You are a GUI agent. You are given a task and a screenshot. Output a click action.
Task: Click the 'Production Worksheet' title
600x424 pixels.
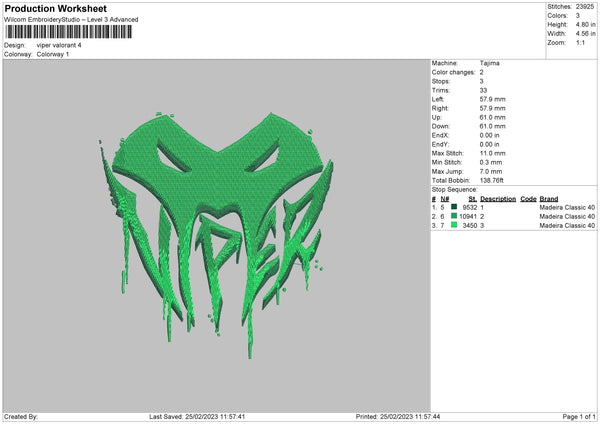tap(55, 8)
